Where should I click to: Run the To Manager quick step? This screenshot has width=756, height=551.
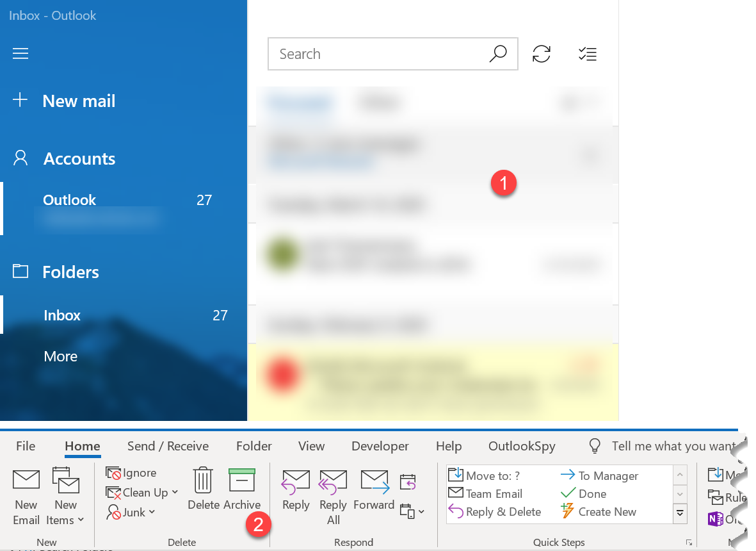click(599, 475)
